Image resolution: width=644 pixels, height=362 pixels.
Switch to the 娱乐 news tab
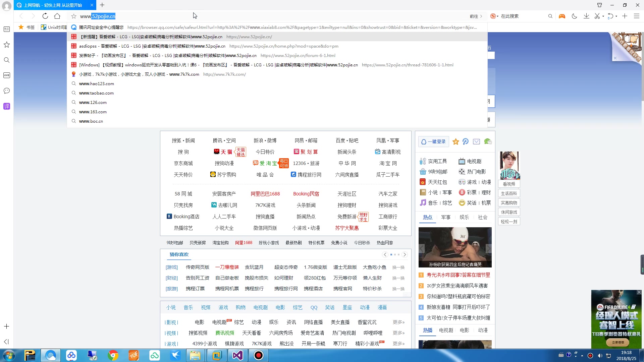(464, 217)
